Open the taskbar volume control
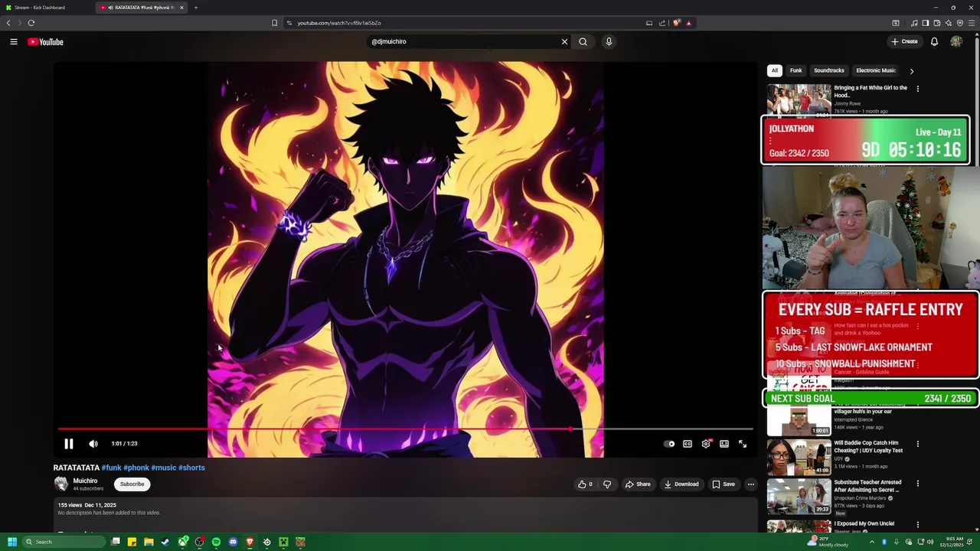The height and width of the screenshot is (551, 980). [930, 542]
